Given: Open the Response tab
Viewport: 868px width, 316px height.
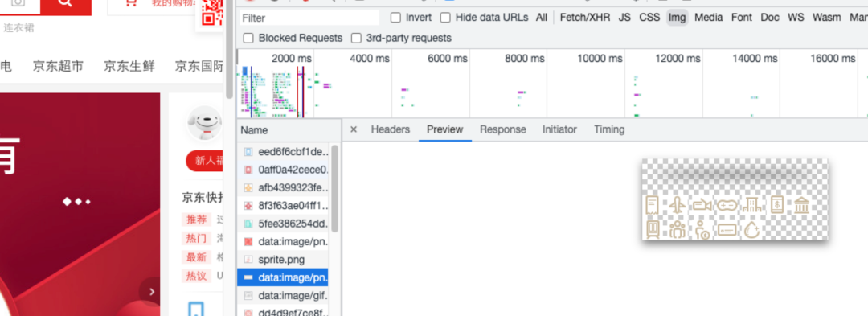Looking at the screenshot, I should click(502, 129).
